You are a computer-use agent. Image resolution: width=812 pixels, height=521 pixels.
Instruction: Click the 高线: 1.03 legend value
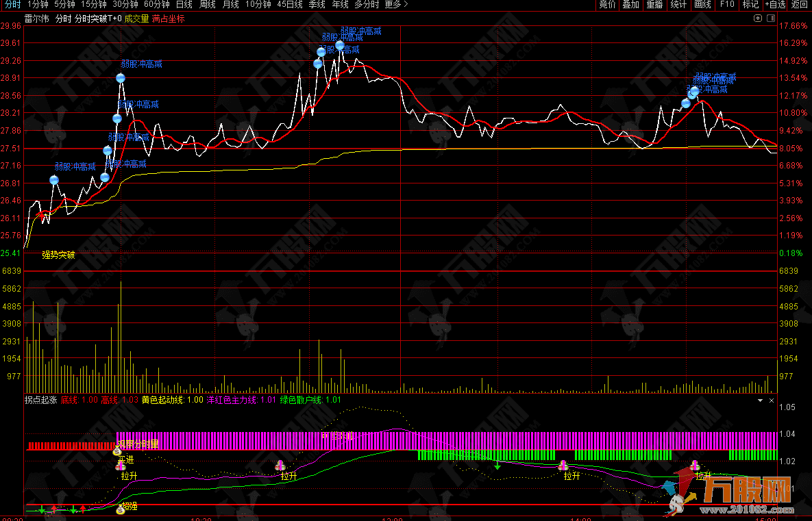[x=120, y=400]
